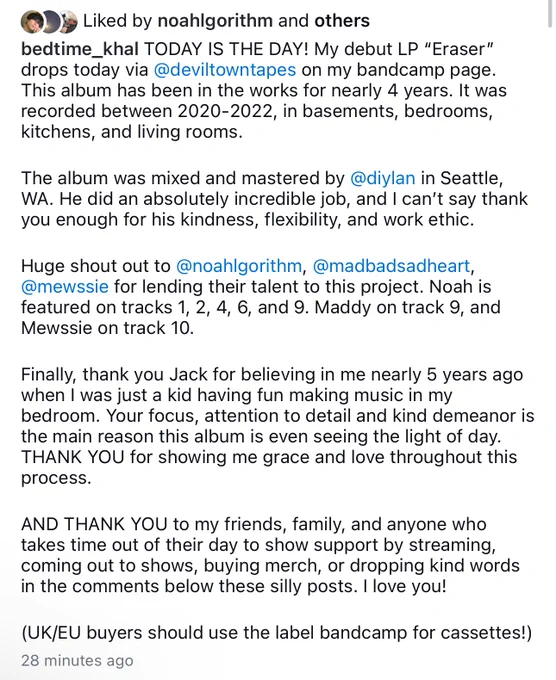Click the third liker avatar thumbnail
This screenshot has height=680, width=556.
(69, 21)
